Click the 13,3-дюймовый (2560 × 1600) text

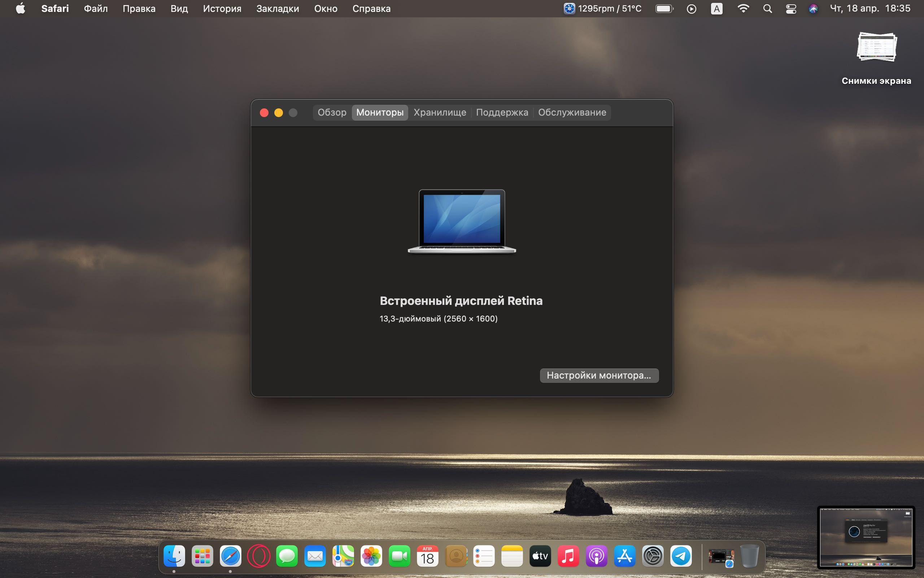(x=438, y=318)
